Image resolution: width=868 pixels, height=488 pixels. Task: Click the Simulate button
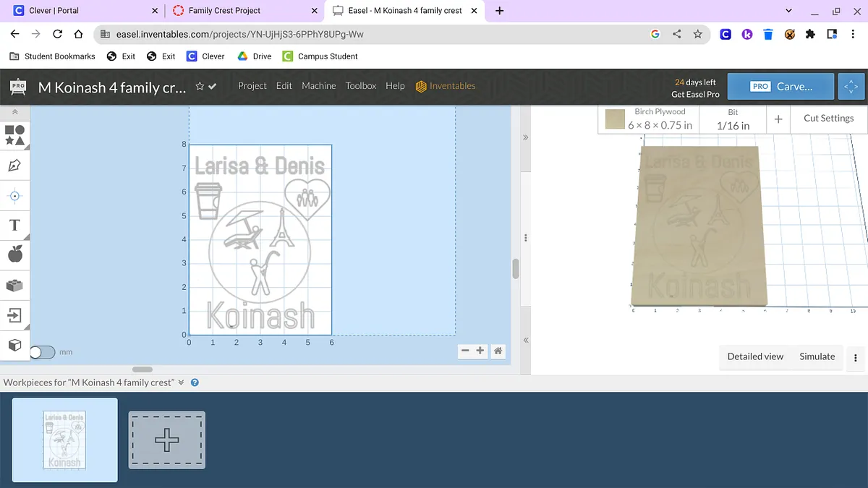click(817, 356)
